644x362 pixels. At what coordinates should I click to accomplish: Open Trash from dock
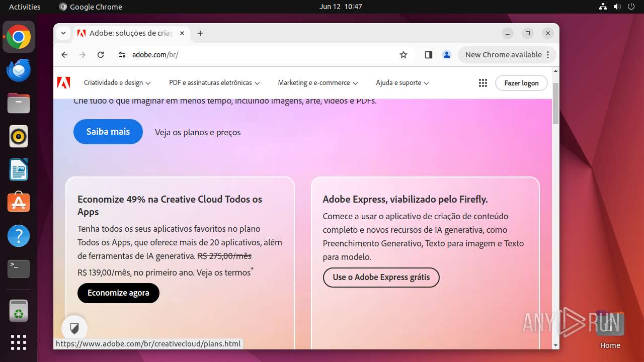tap(19, 311)
